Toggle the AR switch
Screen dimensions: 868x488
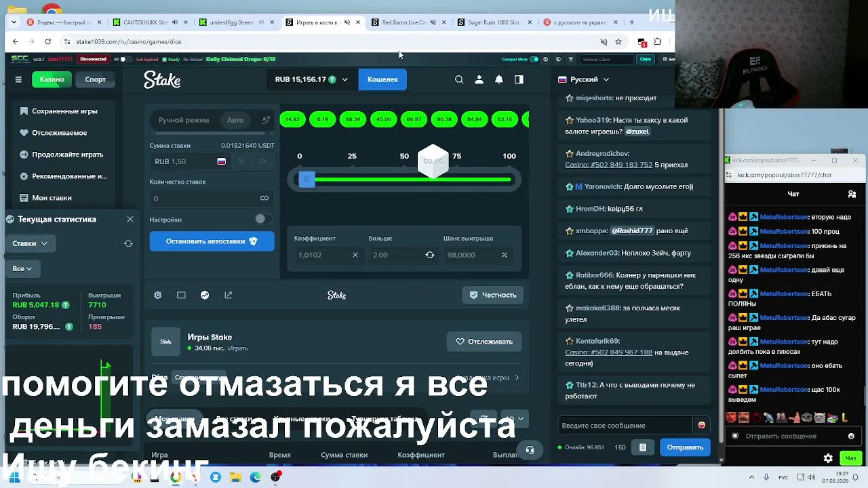click(125, 59)
